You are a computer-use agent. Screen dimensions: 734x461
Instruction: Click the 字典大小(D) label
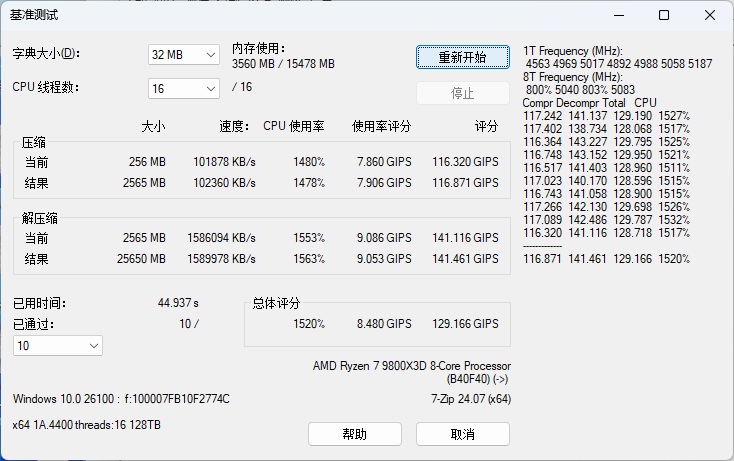point(46,53)
